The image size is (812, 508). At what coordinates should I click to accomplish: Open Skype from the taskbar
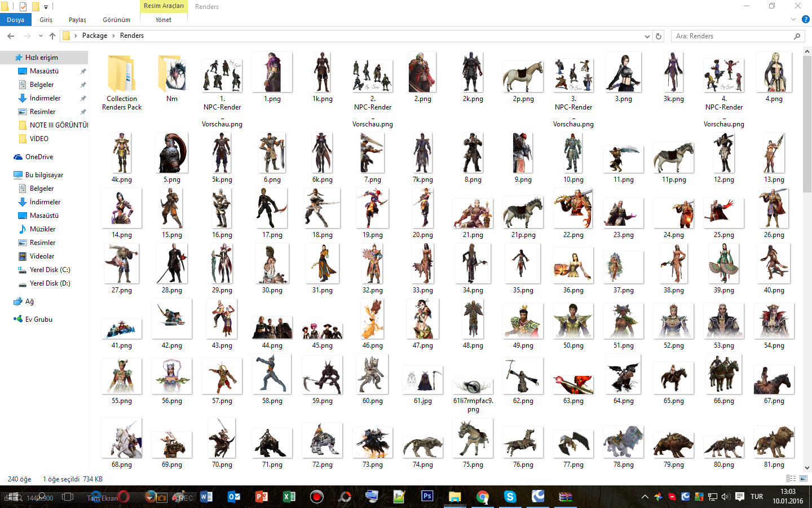[x=510, y=497]
